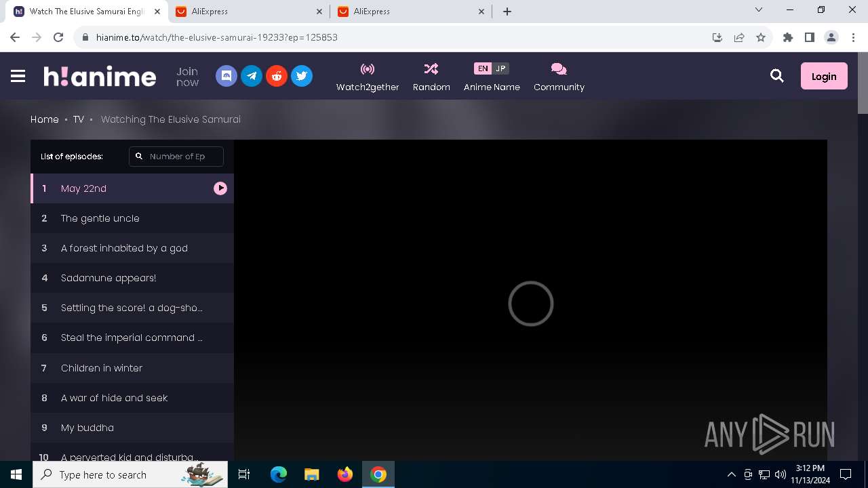The height and width of the screenshot is (488, 868).
Task: Select episode 9 My buddha
Action: [132, 428]
